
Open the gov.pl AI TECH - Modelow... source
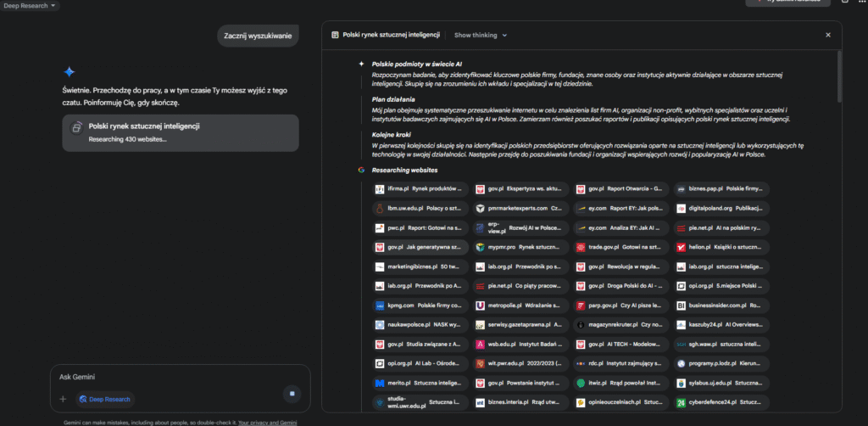[x=620, y=344]
